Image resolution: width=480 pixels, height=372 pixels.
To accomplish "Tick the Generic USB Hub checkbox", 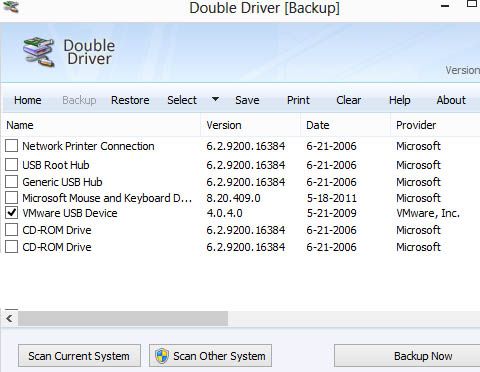I will click(12, 182).
